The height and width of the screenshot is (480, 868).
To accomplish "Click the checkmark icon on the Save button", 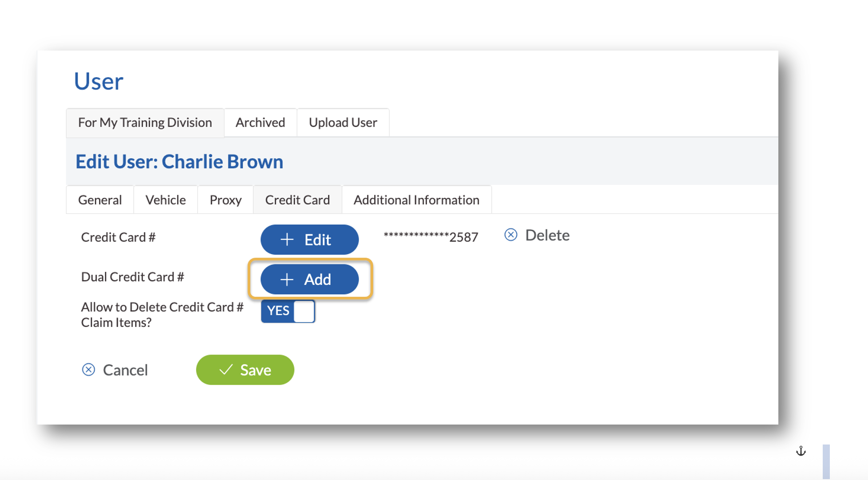I will tap(226, 369).
